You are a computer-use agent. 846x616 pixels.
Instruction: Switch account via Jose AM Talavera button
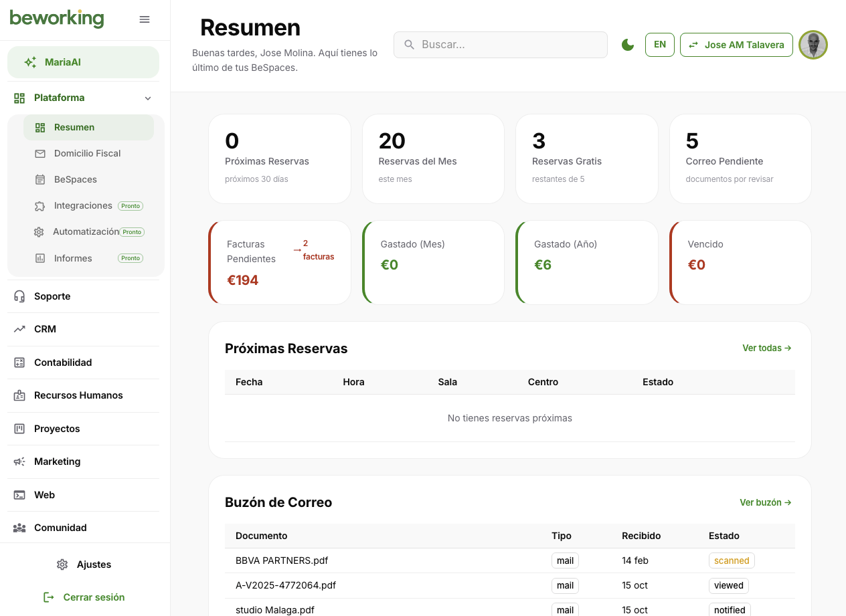tap(736, 45)
